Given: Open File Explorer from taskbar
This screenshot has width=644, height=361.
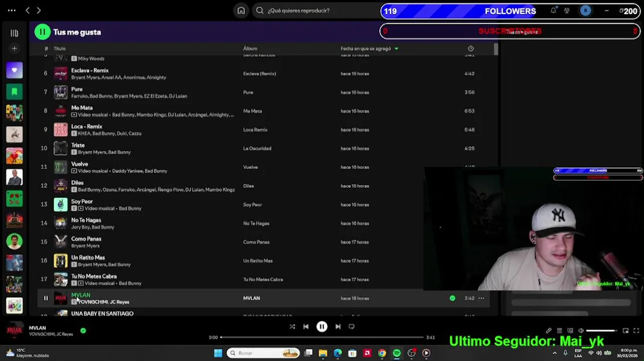Looking at the screenshot, I should click(323, 353).
